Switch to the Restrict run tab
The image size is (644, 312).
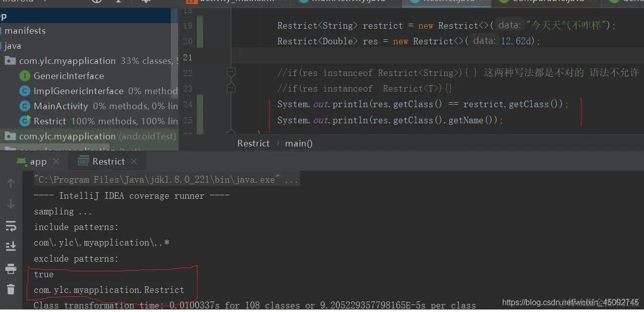tap(102, 161)
